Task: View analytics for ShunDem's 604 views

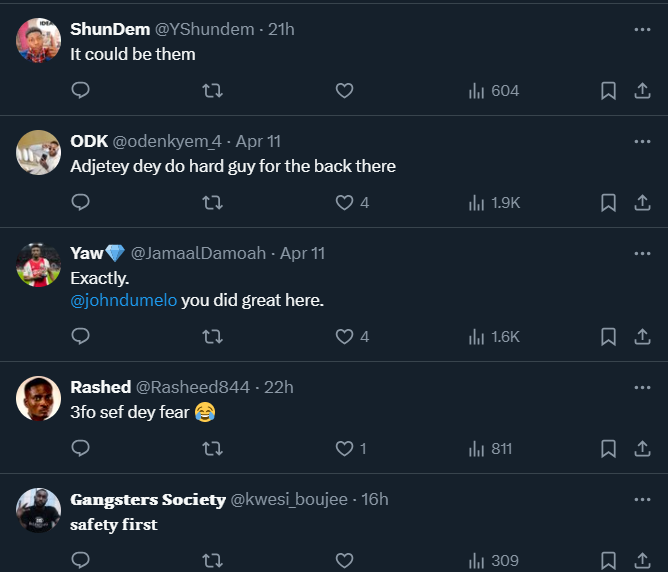Action: click(494, 91)
